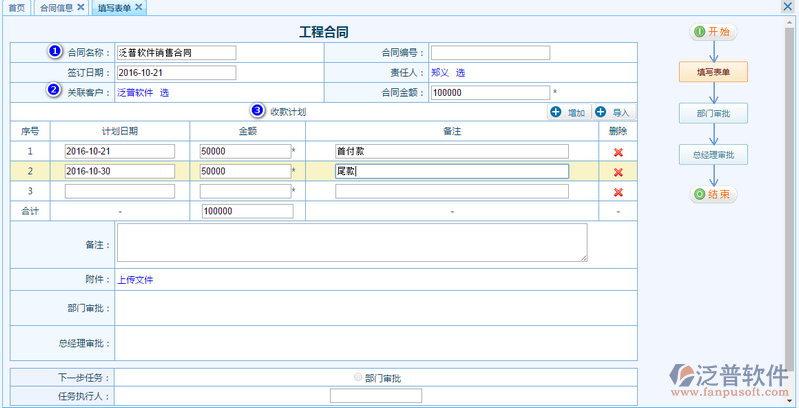Click row 2 金额 field

(x=246, y=171)
